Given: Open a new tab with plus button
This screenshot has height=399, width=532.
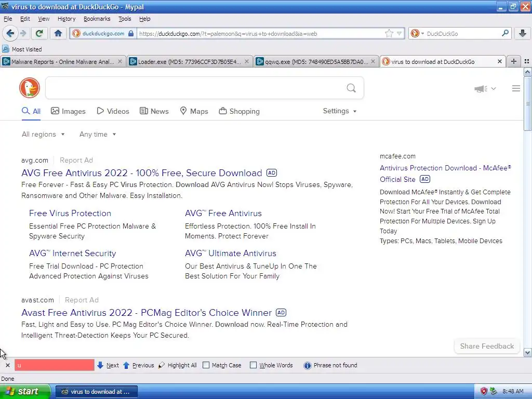Looking at the screenshot, I should (x=514, y=61).
